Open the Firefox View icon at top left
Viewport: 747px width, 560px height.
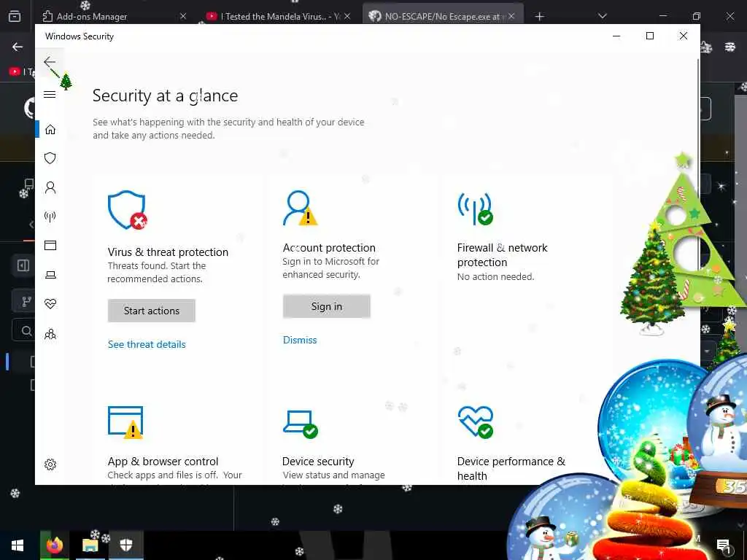click(15, 17)
